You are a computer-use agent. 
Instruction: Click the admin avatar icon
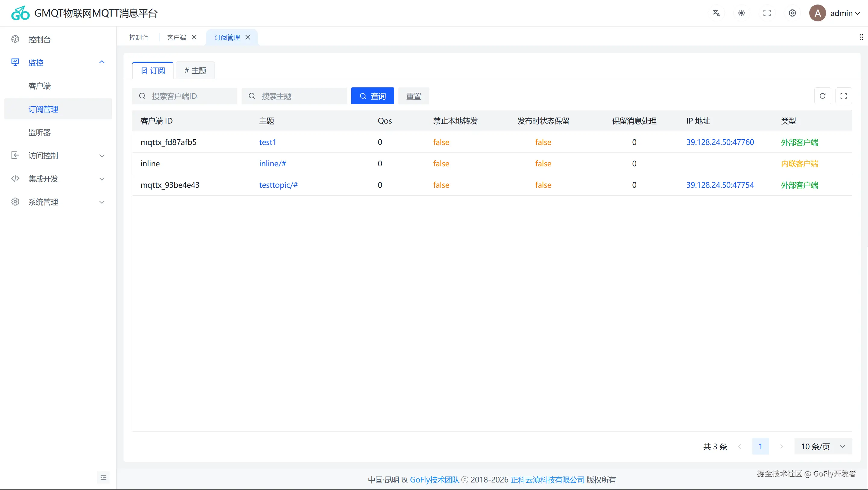(x=817, y=13)
